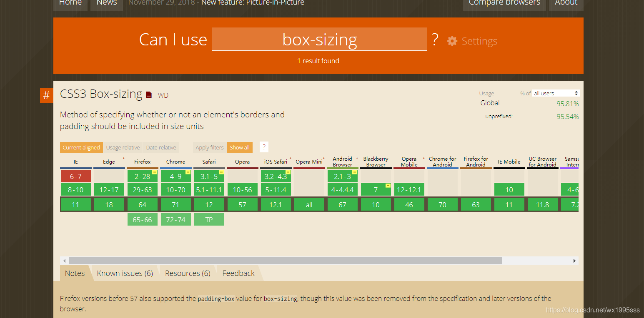Click the yellow prefix note on Android 2.1-3
This screenshot has width=644, height=318.
[x=354, y=172]
